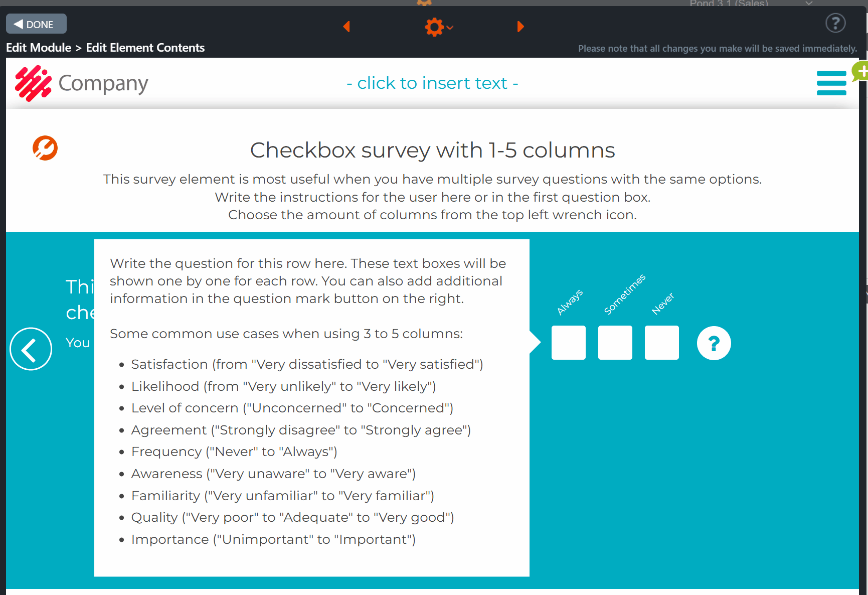This screenshot has height=595, width=868.
Task: Open the orange gear settings menu
Action: pos(438,27)
